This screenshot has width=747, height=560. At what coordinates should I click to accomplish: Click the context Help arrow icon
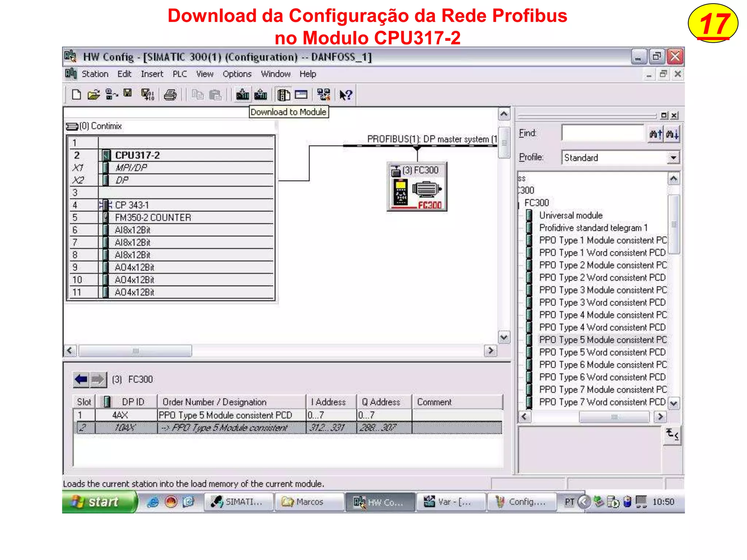(x=345, y=95)
